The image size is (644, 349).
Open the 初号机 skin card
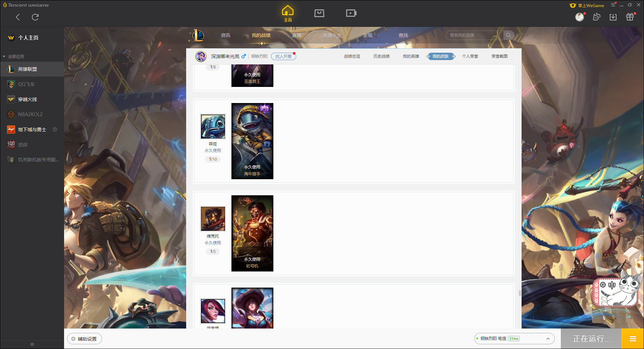[x=252, y=233]
